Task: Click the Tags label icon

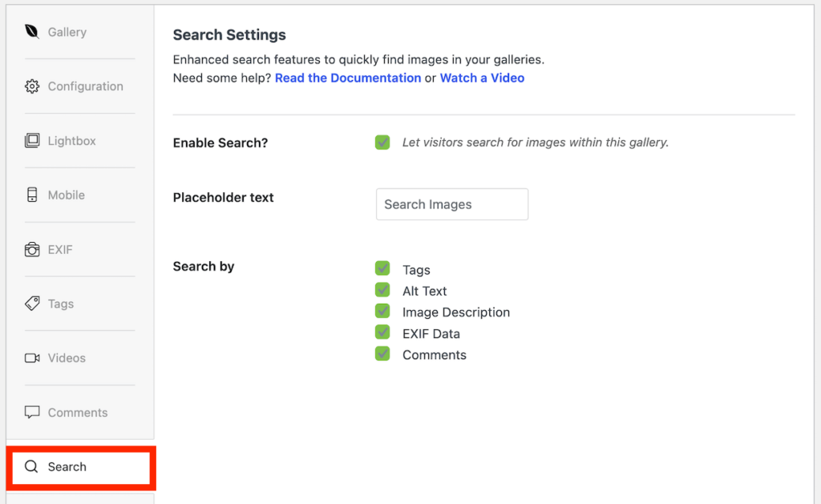Action: [32, 304]
